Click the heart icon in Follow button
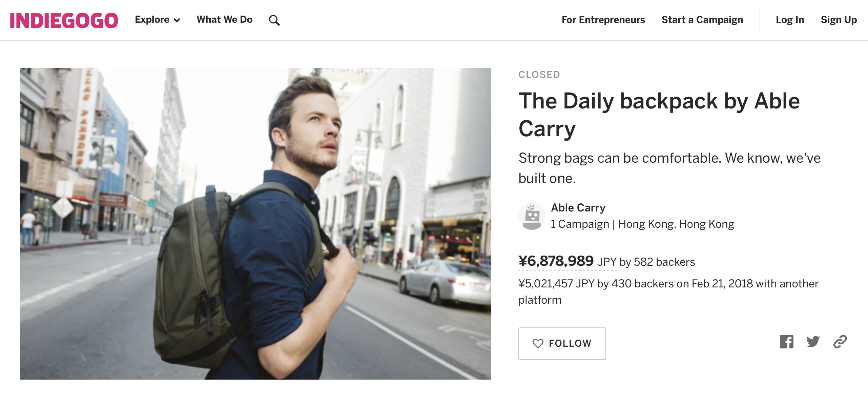This screenshot has height=404, width=868. point(538,343)
